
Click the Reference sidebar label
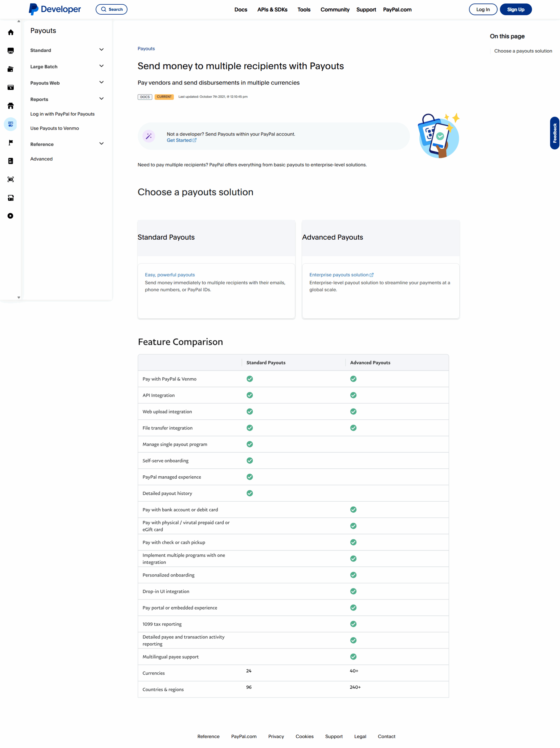click(42, 144)
